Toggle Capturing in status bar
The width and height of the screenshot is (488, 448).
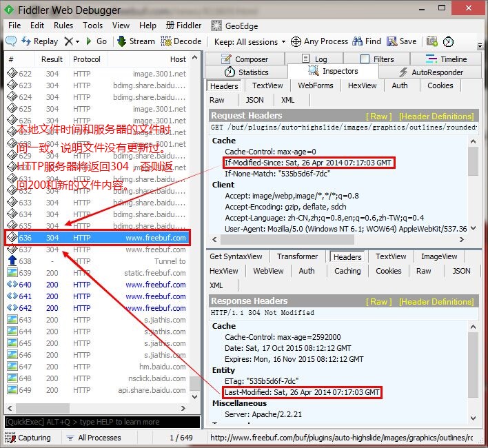[28, 438]
